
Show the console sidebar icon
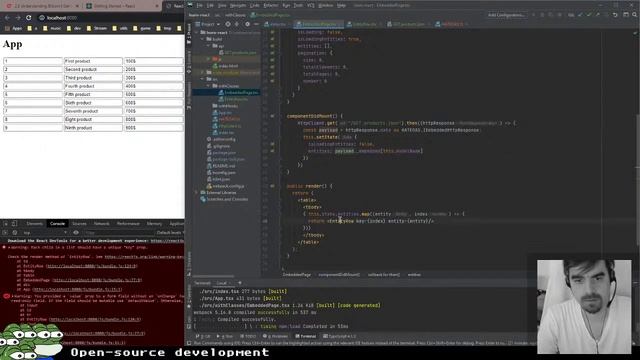[6, 233]
